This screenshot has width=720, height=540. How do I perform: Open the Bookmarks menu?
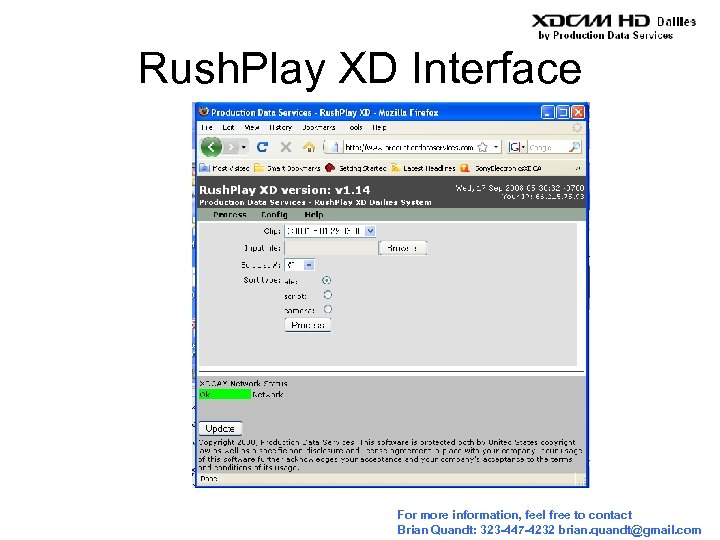[319, 128]
